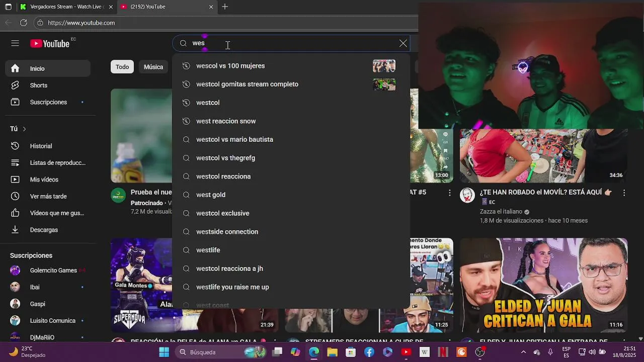Open taskbar clock showing 21:51
Screen dimensions: 644x362
pyautogui.click(x=625, y=352)
